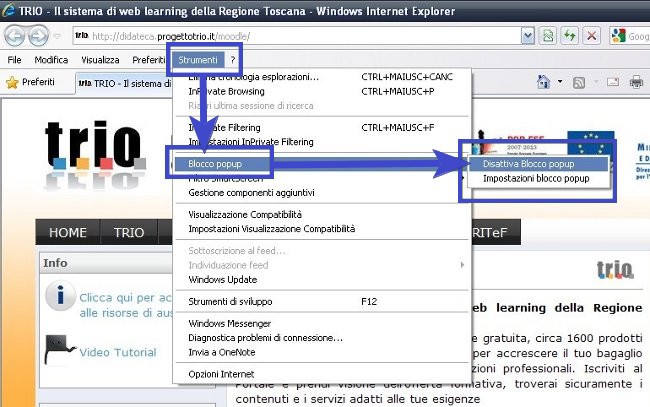Select InPrivate Browsing menu entry
Screen dimensions: 650x407
point(322,92)
